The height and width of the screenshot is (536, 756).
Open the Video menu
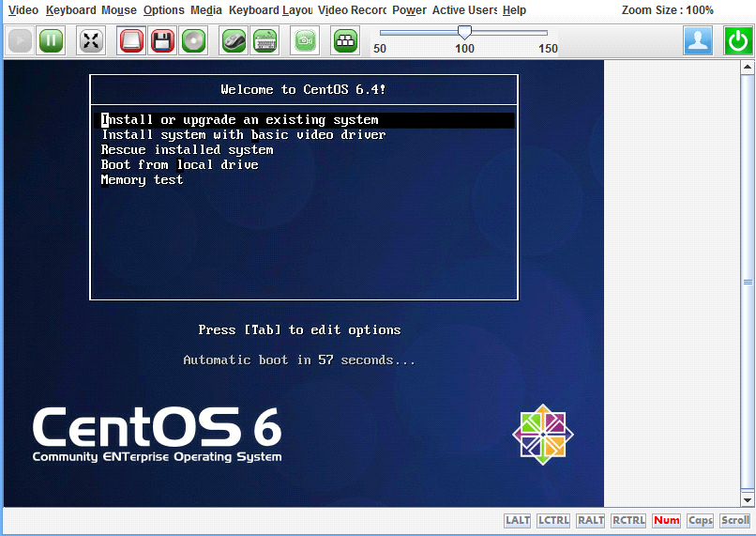[x=23, y=10]
